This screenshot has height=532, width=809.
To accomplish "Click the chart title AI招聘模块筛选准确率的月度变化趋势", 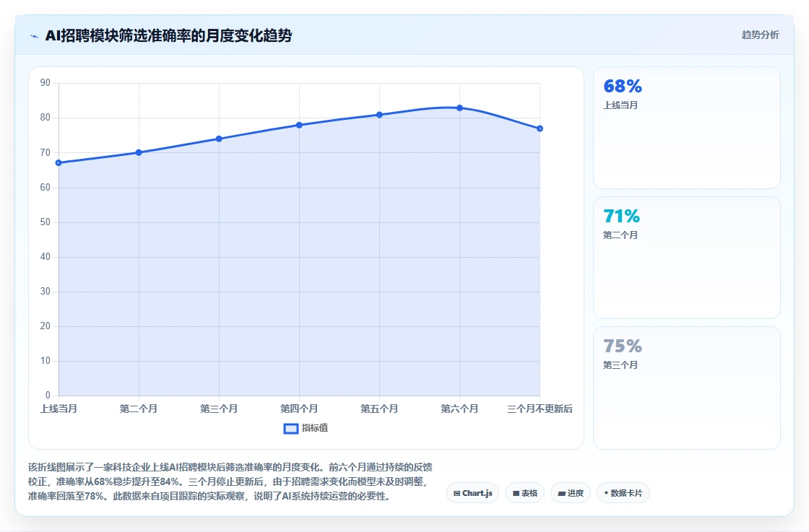I will point(169,35).
